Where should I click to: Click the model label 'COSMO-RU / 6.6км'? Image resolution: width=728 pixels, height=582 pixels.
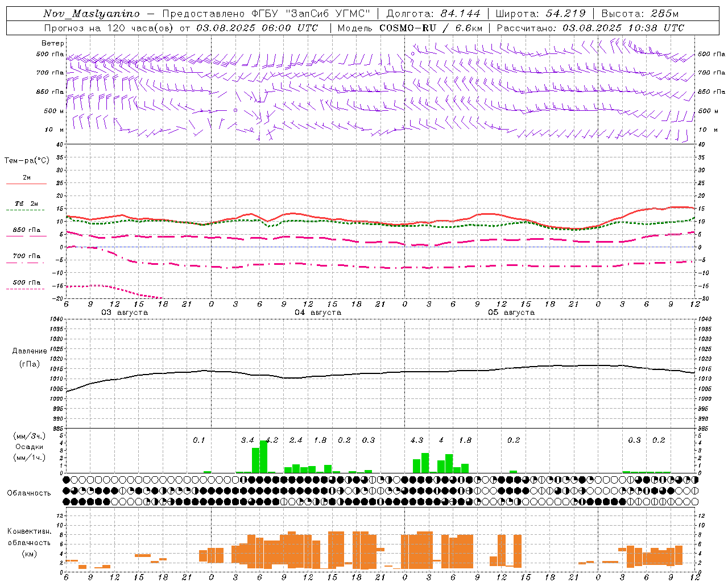pyautogui.click(x=431, y=28)
